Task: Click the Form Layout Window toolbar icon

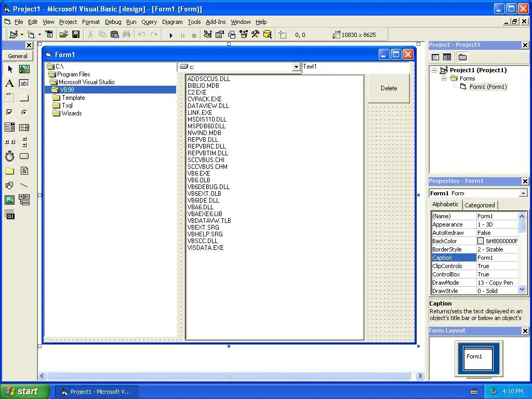Action: (232, 35)
